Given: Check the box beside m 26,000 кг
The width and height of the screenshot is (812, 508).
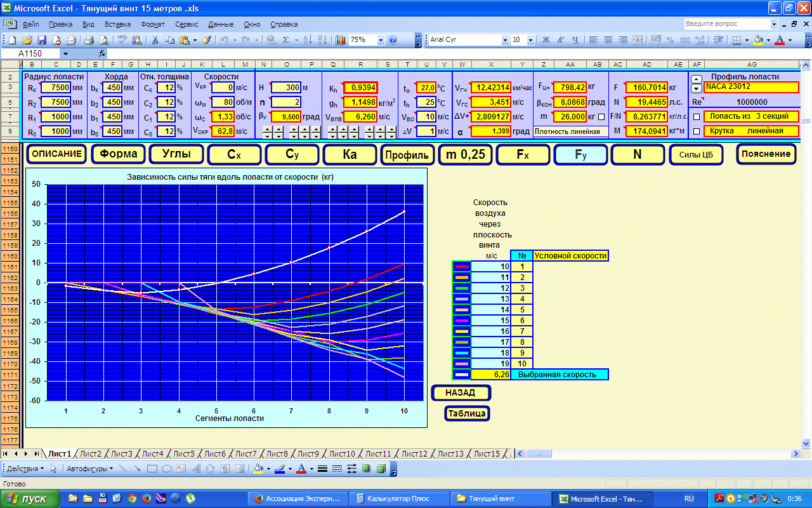Looking at the screenshot, I should (601, 117).
